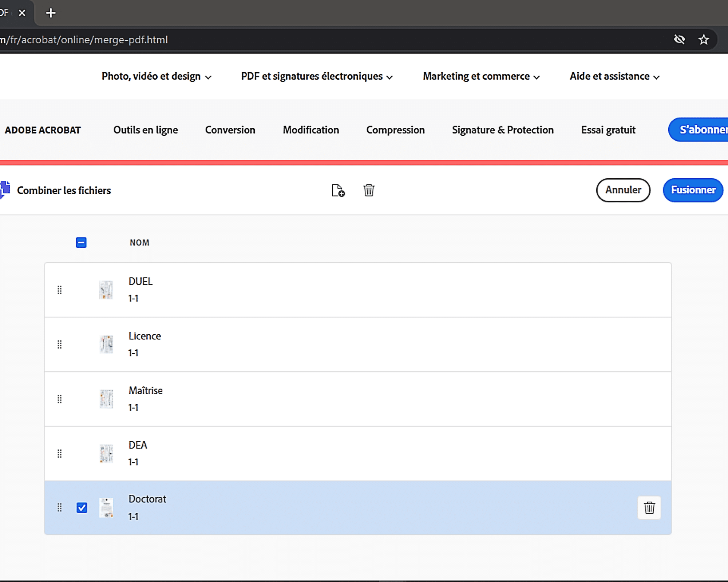Click the 1-1 page range under Doctorat

pos(133,517)
